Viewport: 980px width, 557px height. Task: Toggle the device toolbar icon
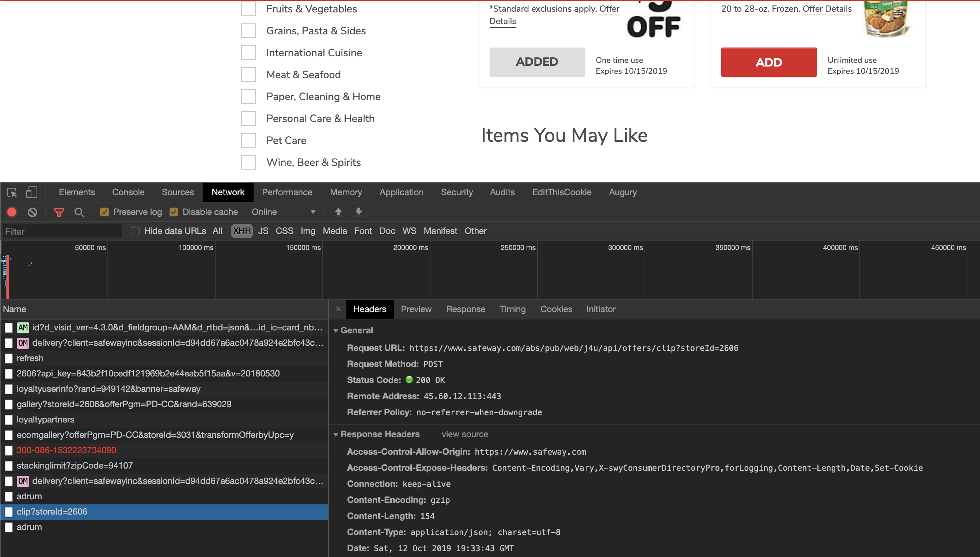click(31, 192)
